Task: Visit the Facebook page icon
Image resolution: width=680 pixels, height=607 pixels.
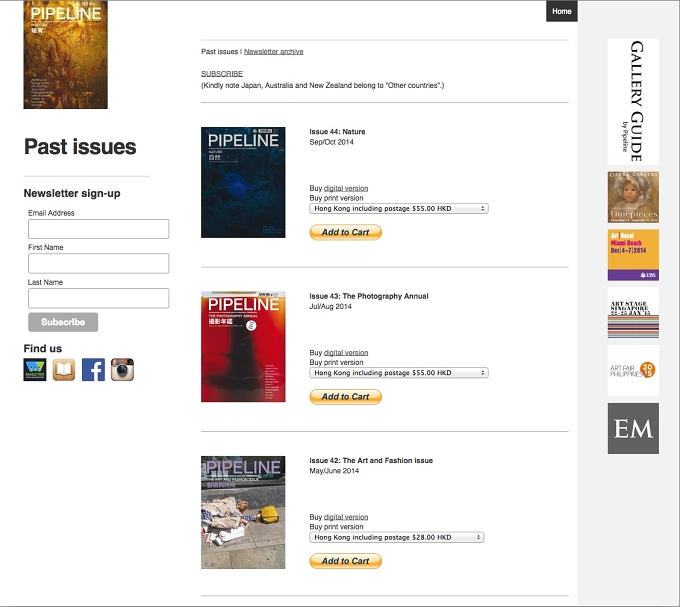Action: 93,370
